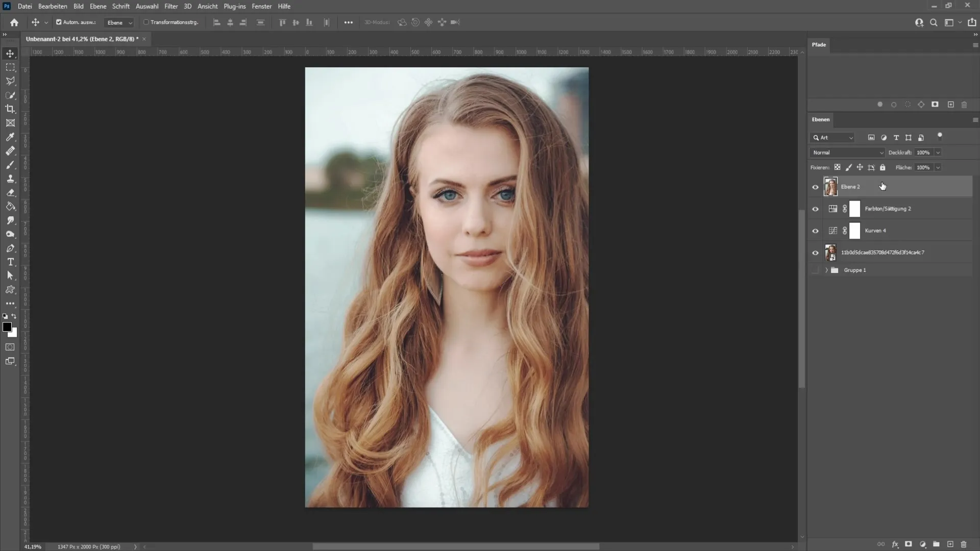Expand the Gruppe 1 folder

coord(826,270)
